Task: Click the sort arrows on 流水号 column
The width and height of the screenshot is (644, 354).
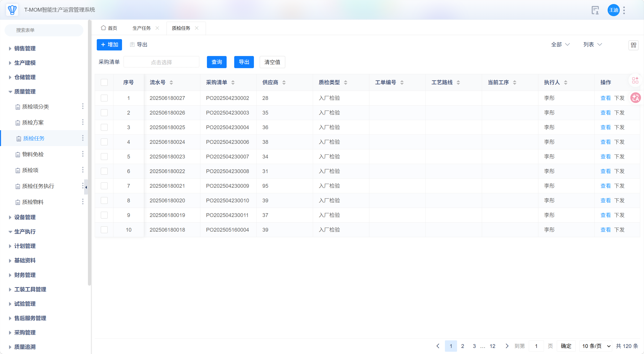Action: click(x=171, y=83)
